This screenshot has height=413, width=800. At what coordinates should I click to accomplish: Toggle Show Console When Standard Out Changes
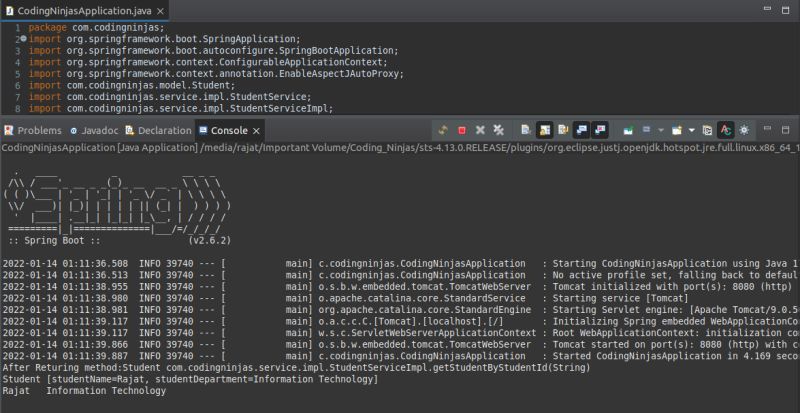coord(582,130)
